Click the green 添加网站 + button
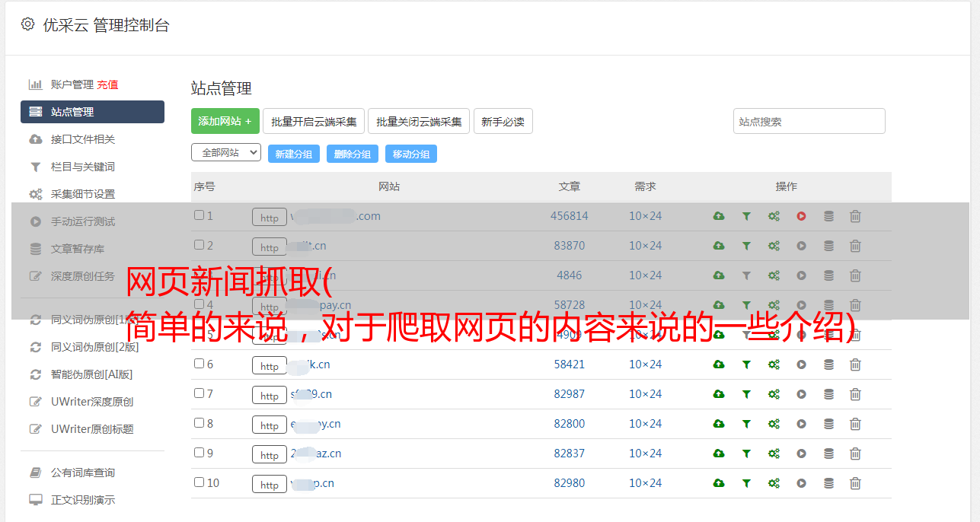This screenshot has width=980, height=522. pyautogui.click(x=225, y=121)
